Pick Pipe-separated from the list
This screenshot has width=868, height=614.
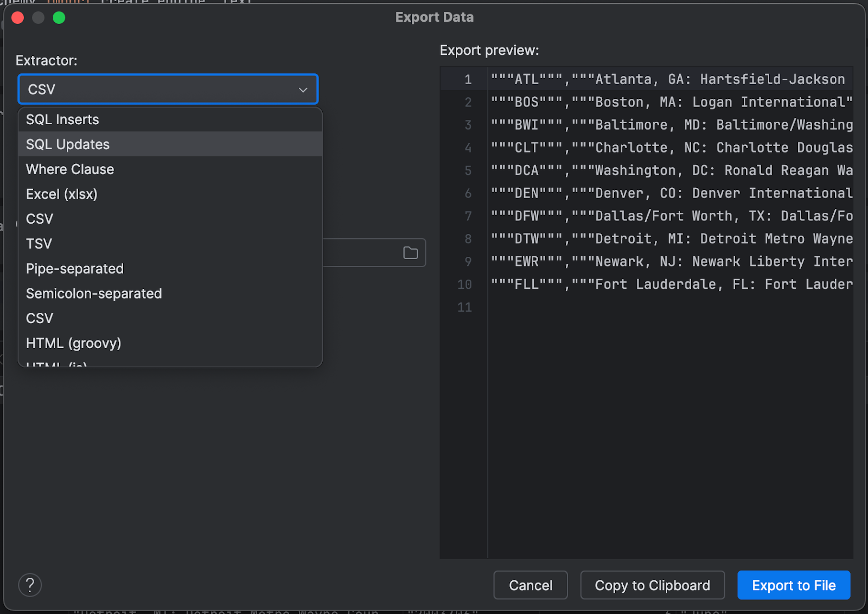point(75,269)
